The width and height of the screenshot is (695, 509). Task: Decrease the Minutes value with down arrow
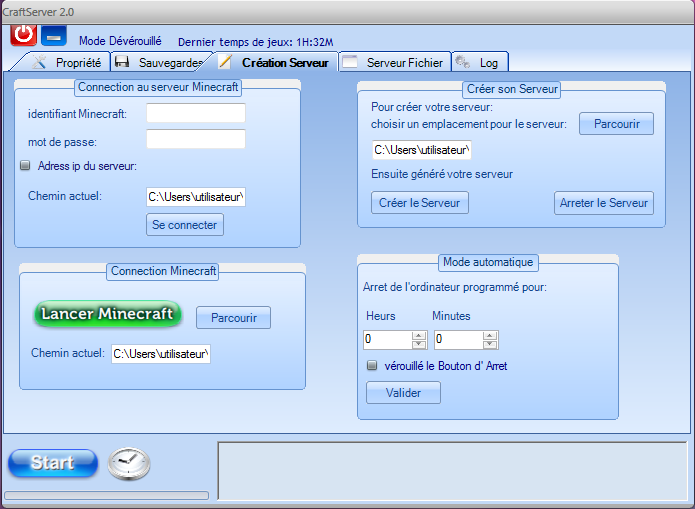coord(490,344)
